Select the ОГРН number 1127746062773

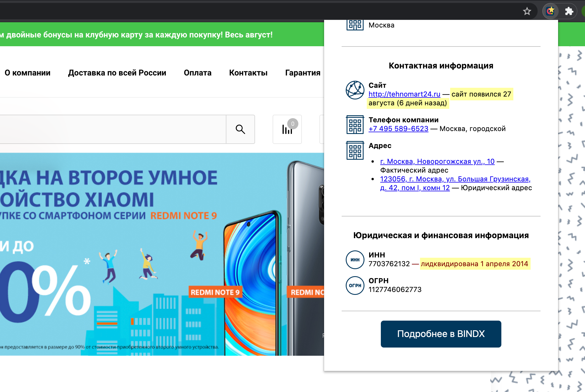tap(395, 290)
